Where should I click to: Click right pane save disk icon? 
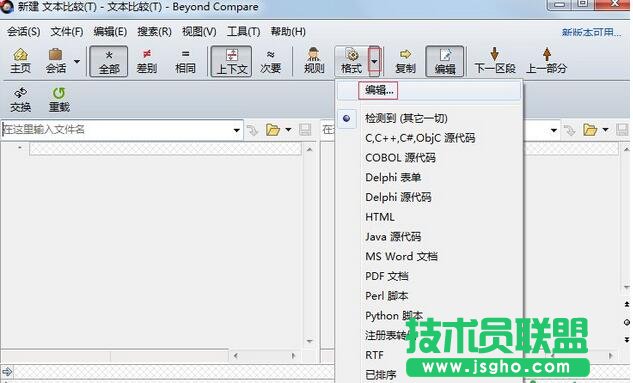[x=622, y=130]
